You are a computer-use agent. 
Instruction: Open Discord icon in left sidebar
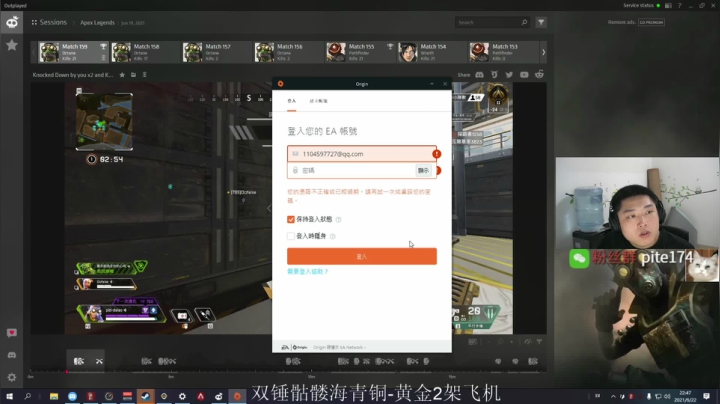(x=11, y=355)
